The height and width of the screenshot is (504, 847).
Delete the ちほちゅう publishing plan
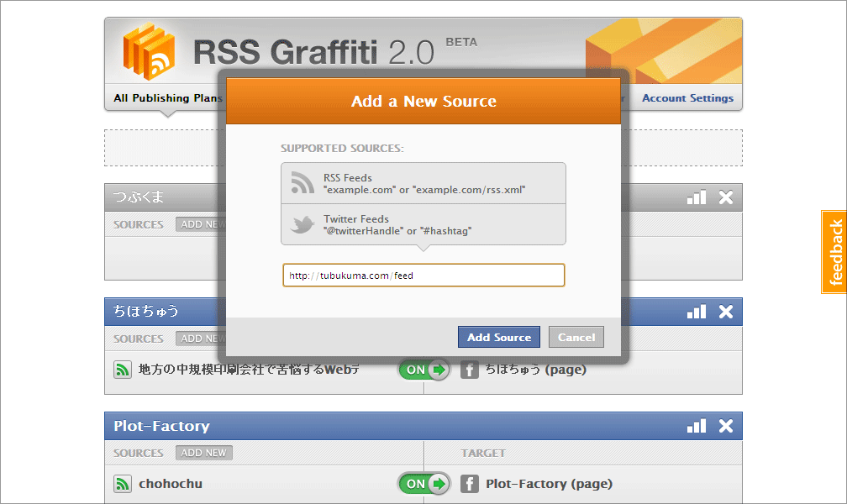(x=725, y=312)
